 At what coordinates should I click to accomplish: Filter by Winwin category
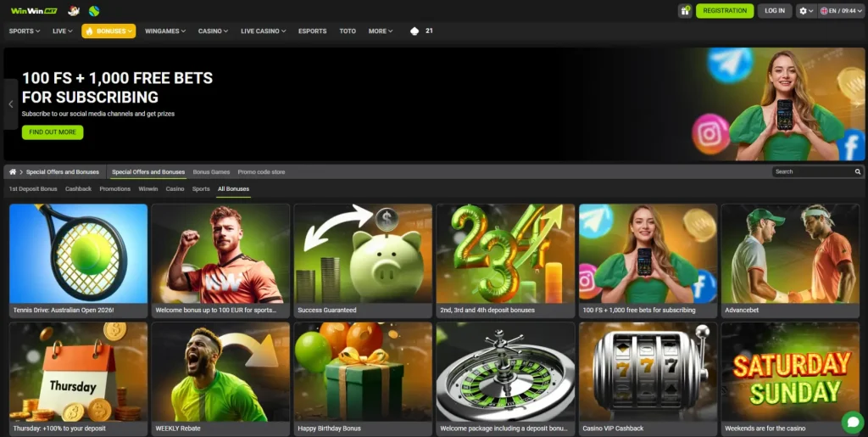[148, 189]
